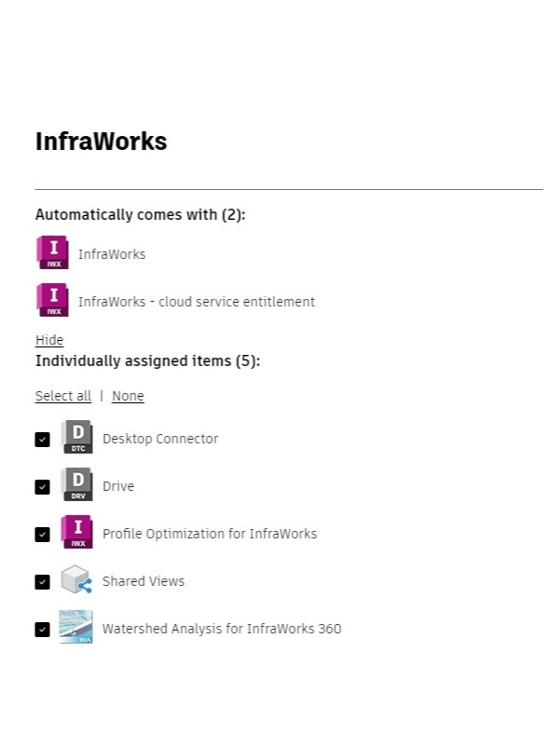Click the Shared Views item text
Screen dimensions: 560x747
143,581
